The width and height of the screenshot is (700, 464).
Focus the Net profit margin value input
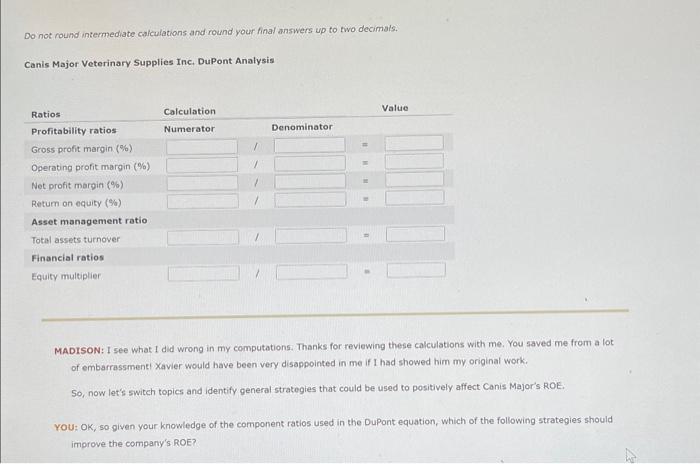[415, 179]
